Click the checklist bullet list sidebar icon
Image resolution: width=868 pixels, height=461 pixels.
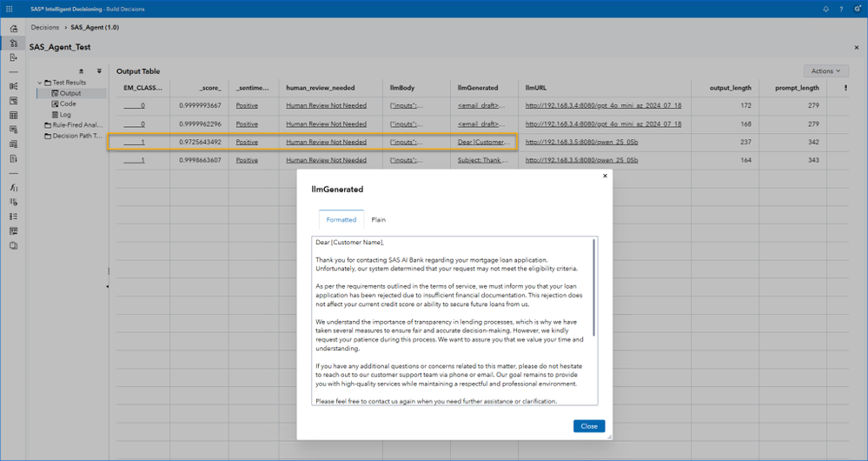[x=13, y=216]
